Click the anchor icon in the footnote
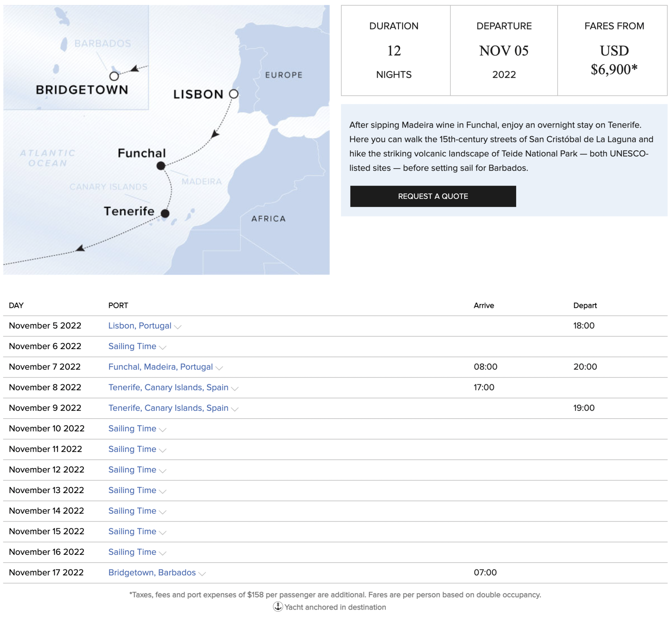The image size is (672, 624). coord(278,607)
